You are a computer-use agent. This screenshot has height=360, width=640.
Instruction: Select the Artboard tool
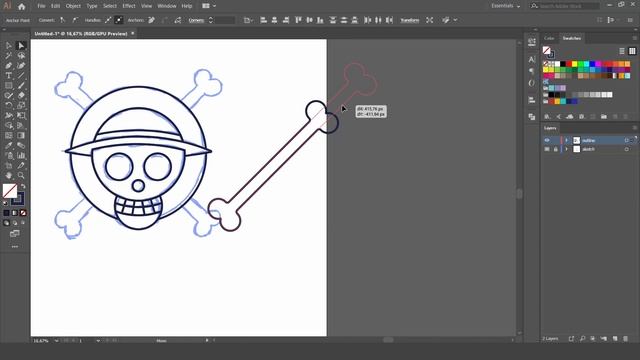pos(9,165)
